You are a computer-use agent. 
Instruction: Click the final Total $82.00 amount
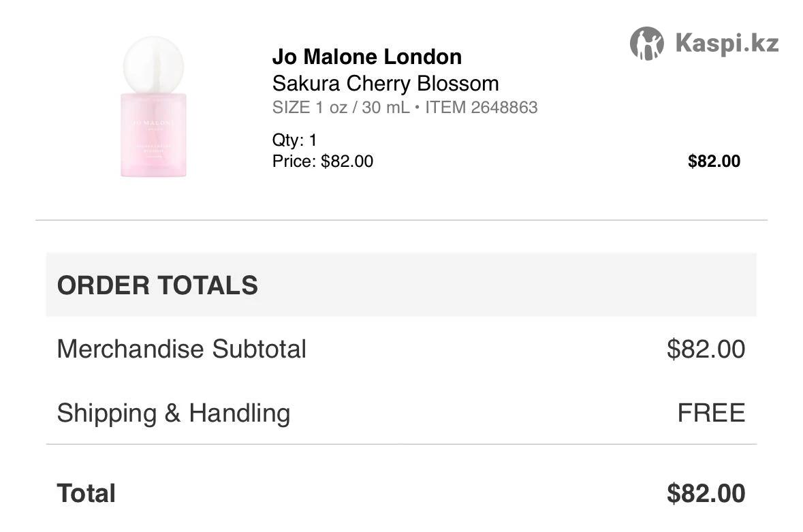(x=706, y=493)
